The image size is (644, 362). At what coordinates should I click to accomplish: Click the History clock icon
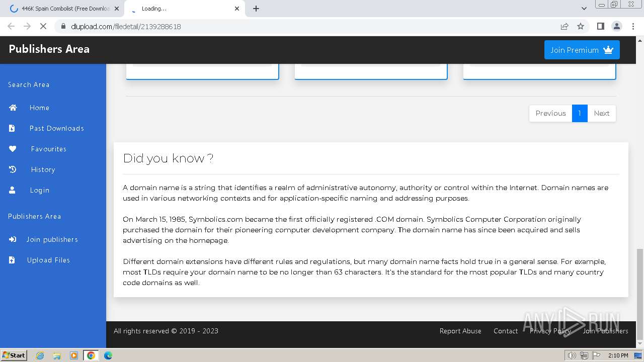tap(13, 169)
